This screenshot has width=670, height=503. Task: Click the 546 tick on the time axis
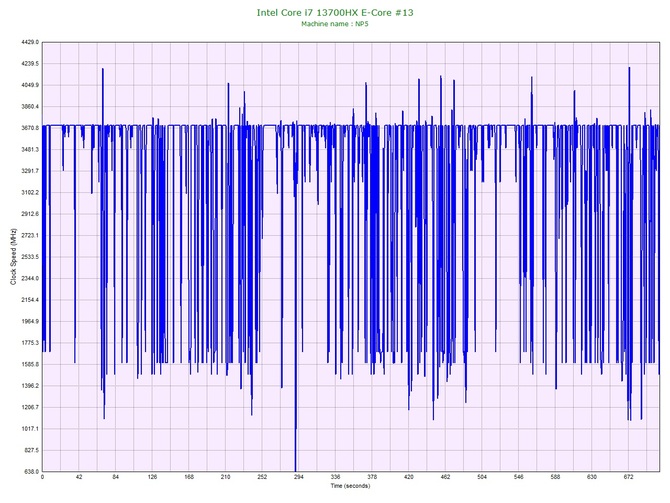(518, 477)
